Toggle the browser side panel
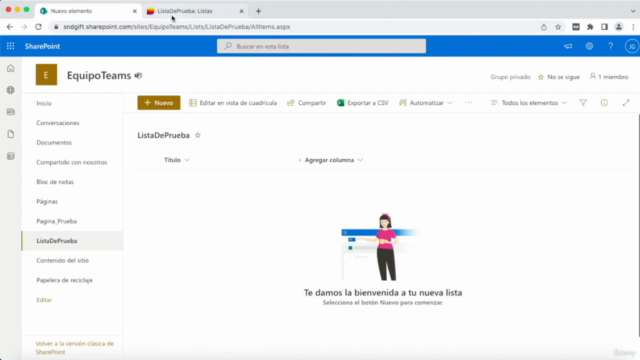 604,27
